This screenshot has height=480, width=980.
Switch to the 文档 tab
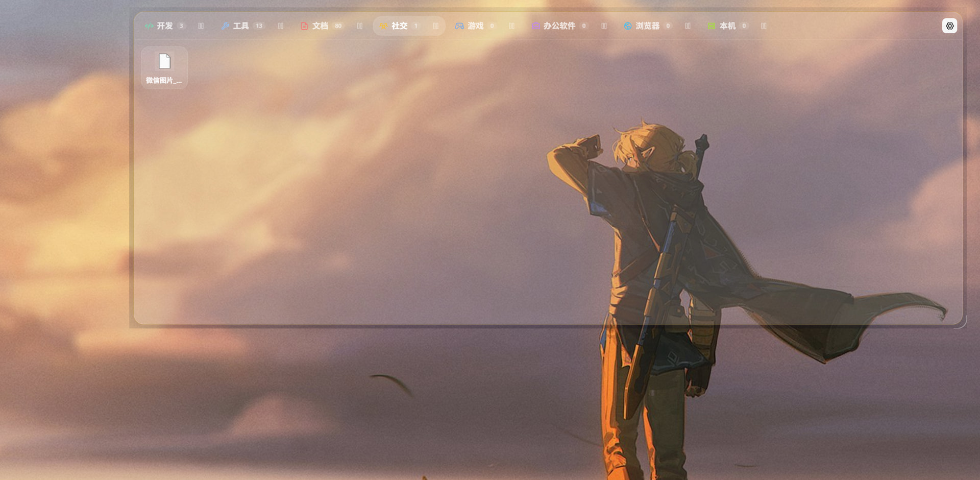point(322,26)
